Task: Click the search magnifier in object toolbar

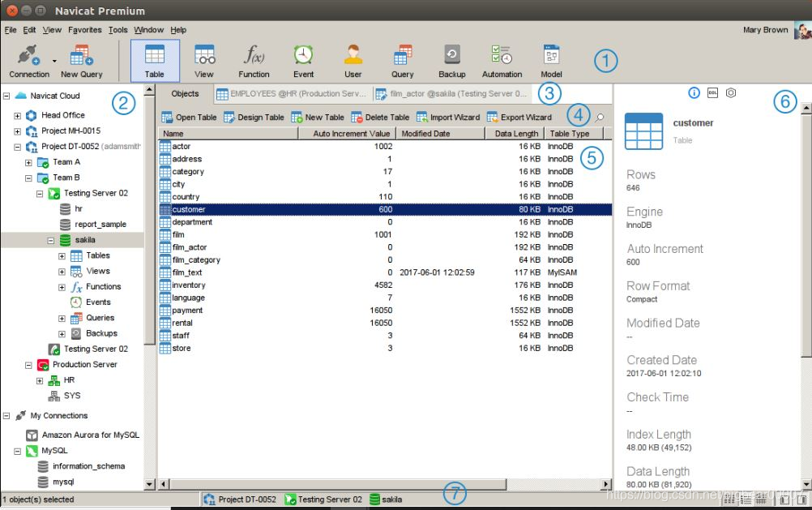Action: (x=600, y=118)
